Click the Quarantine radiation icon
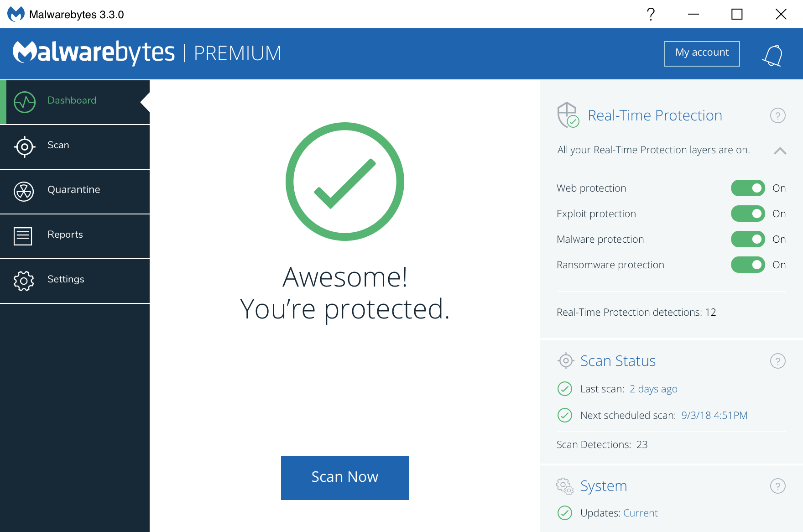Image resolution: width=803 pixels, height=532 pixels. (24, 192)
